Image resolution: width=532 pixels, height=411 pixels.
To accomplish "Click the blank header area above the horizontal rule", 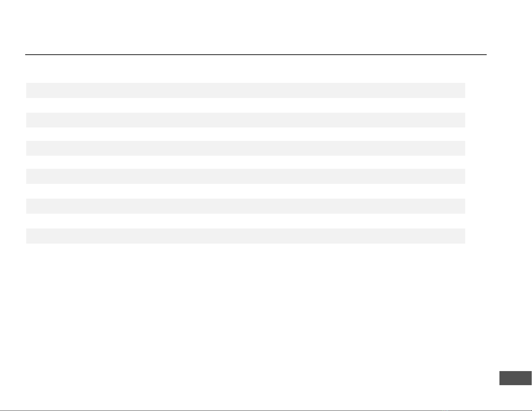I will pos(256,27).
